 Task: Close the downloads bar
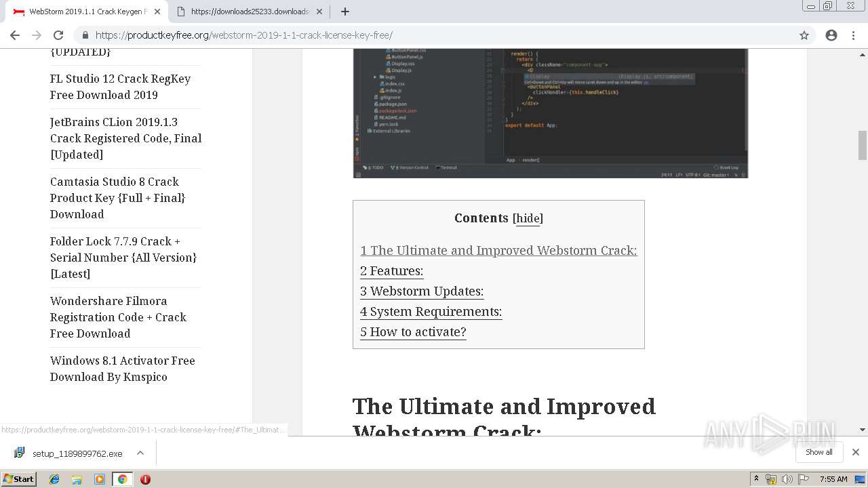pos(855,452)
